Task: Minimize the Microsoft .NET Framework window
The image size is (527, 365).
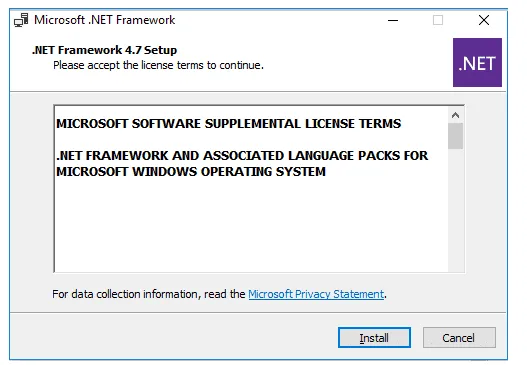Action: [x=393, y=20]
